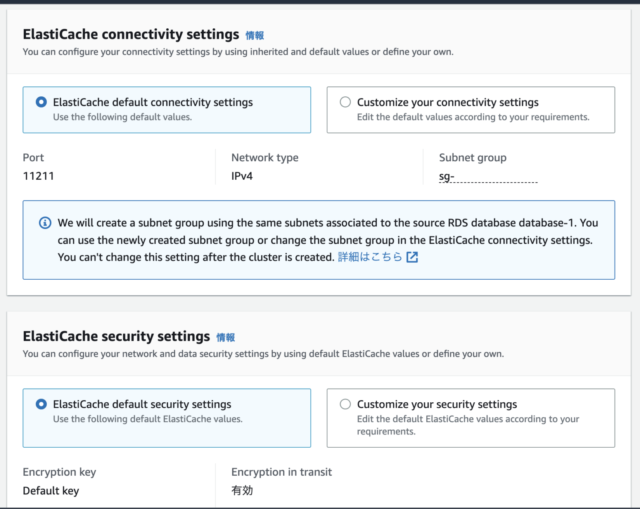Click the Port value 11211

pyautogui.click(x=38, y=176)
